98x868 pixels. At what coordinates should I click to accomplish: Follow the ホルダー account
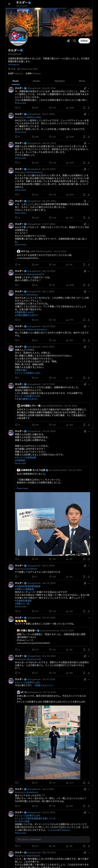[x=84, y=41]
